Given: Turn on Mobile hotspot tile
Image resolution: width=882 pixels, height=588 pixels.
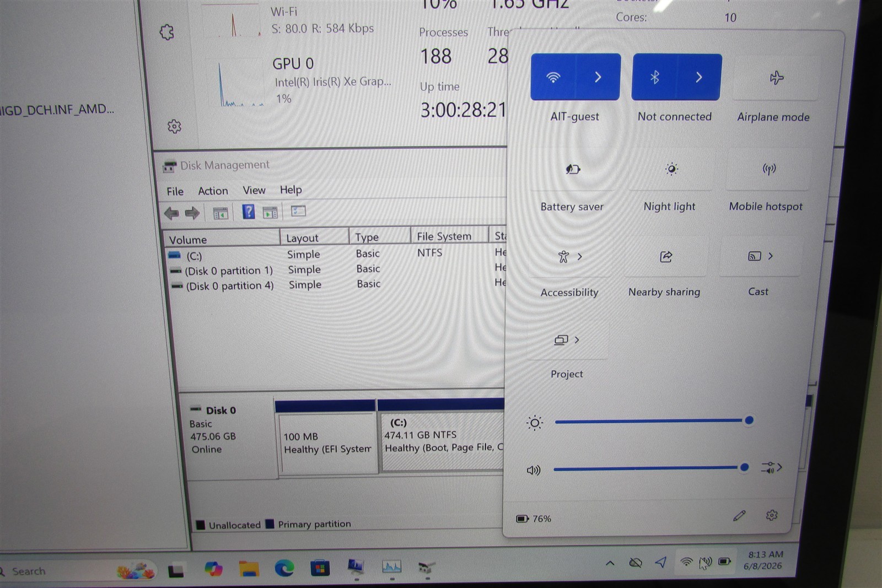Looking at the screenshot, I should 769,169.
